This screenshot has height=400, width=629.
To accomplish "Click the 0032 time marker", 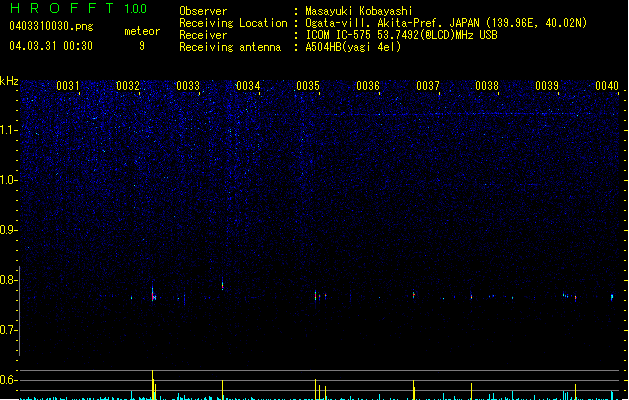I will [x=128, y=85].
